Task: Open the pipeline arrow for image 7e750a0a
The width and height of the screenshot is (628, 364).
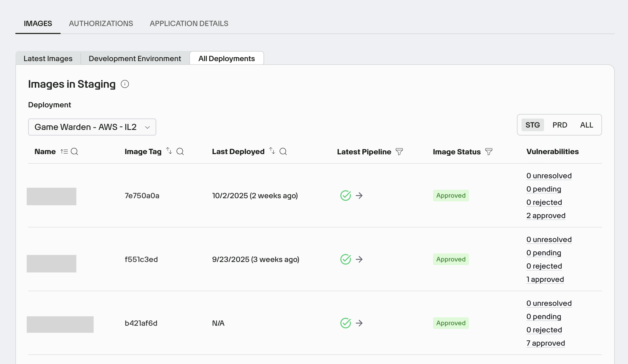Action: click(x=359, y=196)
